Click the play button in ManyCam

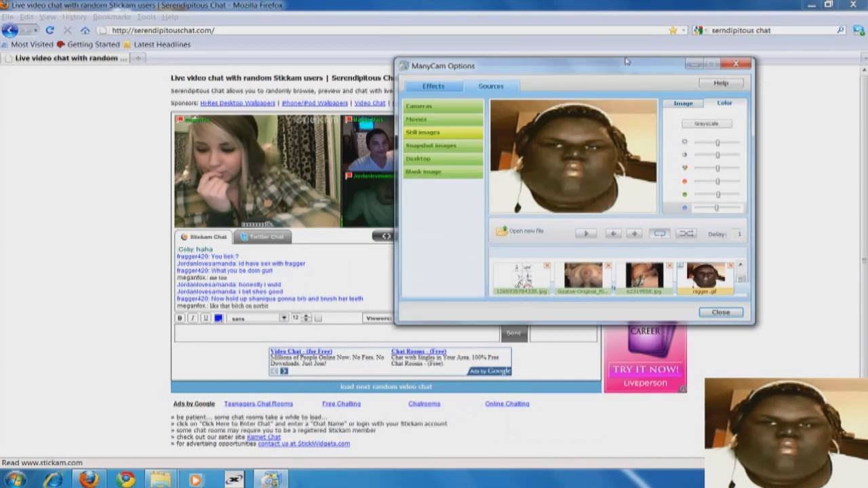[x=586, y=233]
